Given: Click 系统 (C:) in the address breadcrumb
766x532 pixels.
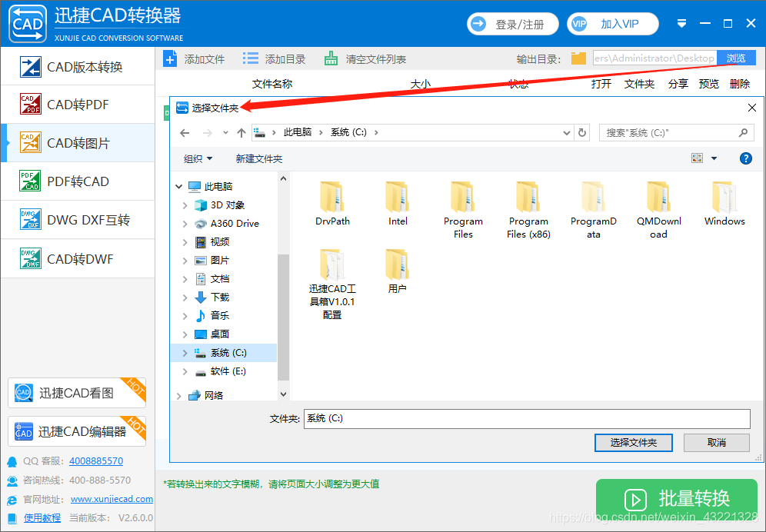Looking at the screenshot, I should (x=348, y=132).
